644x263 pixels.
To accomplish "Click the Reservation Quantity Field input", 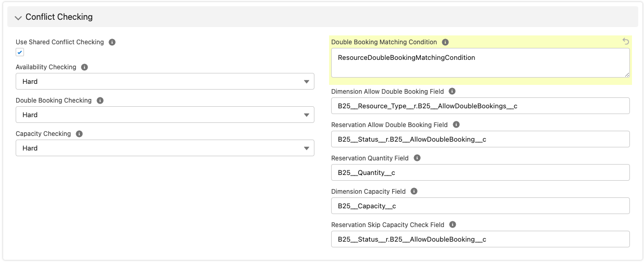I will 480,172.
